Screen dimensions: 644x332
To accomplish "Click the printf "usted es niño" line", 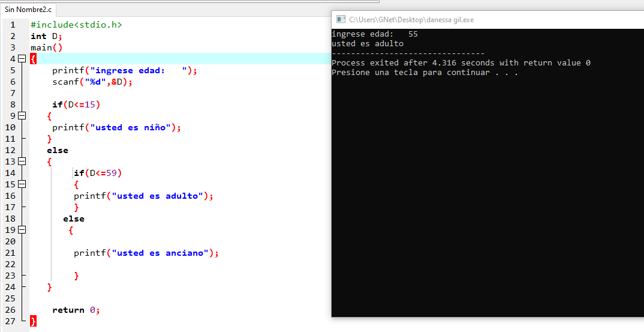I will coord(117,127).
